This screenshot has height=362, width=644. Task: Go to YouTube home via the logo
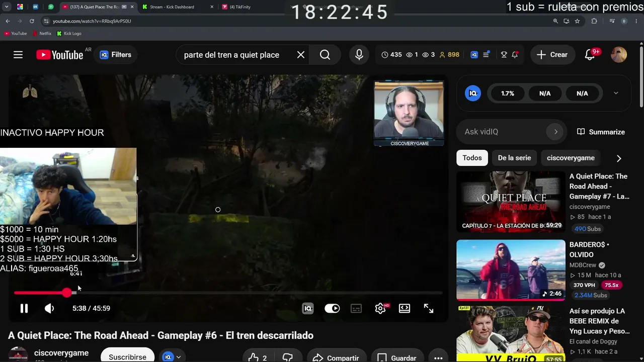coord(60,55)
